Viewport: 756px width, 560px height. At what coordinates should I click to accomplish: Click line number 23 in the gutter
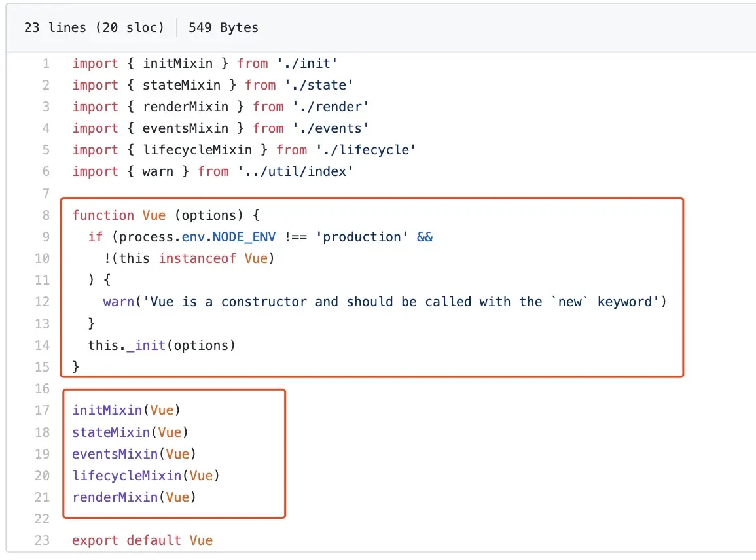click(x=43, y=540)
